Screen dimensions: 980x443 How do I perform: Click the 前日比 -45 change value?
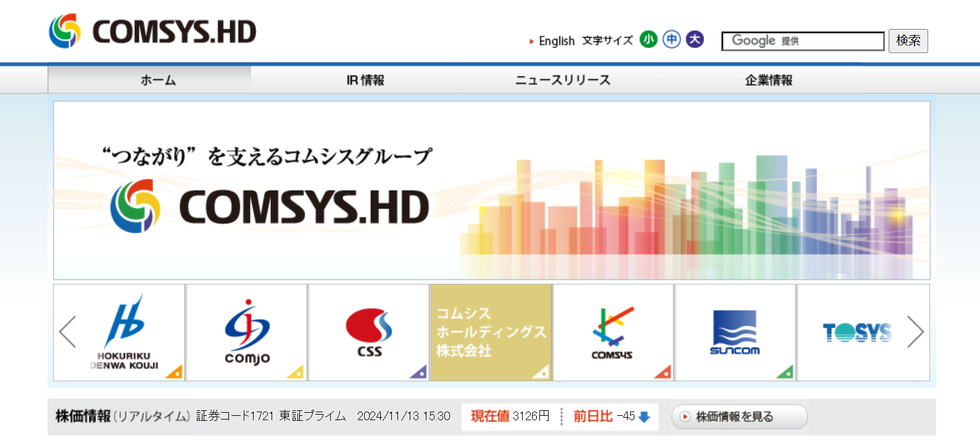click(604, 416)
